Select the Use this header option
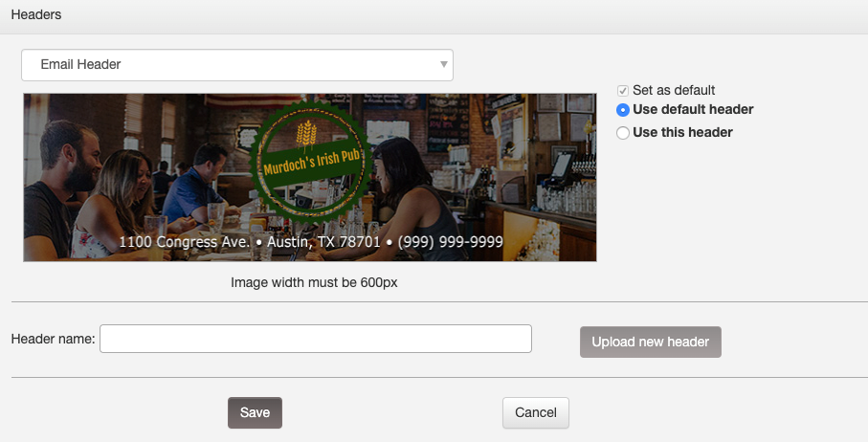The image size is (868, 442). 623,133
